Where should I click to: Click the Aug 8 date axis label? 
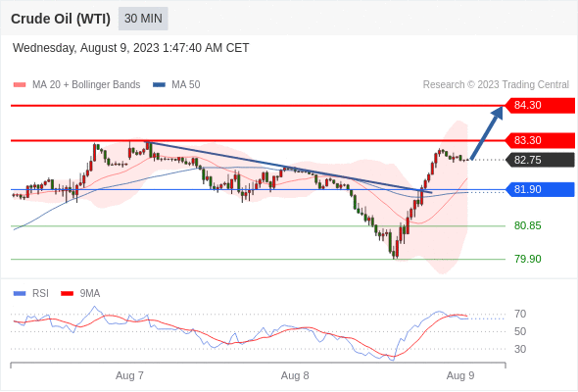(295, 375)
